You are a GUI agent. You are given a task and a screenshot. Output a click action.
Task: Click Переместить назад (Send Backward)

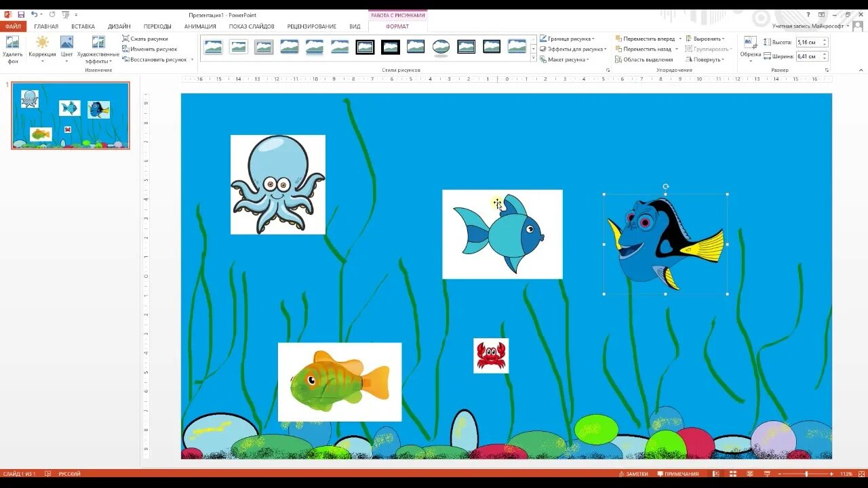pyautogui.click(x=644, y=49)
